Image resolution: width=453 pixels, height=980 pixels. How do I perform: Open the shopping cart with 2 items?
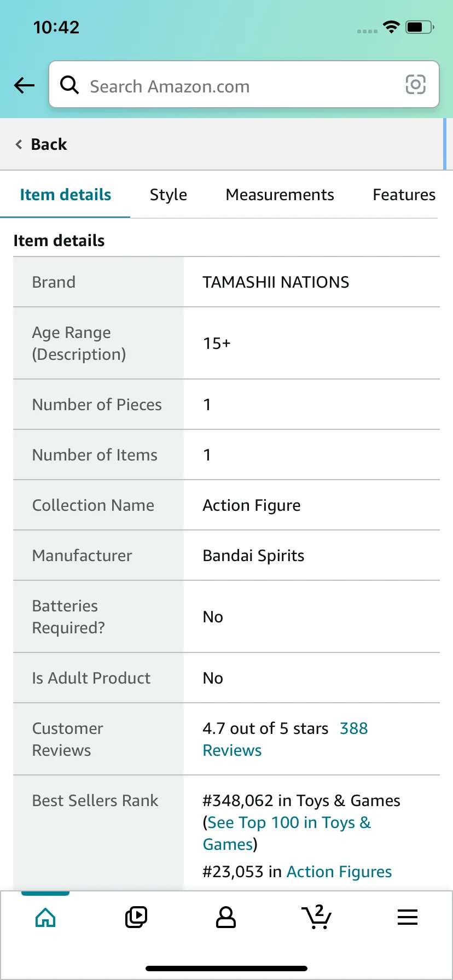[316, 917]
